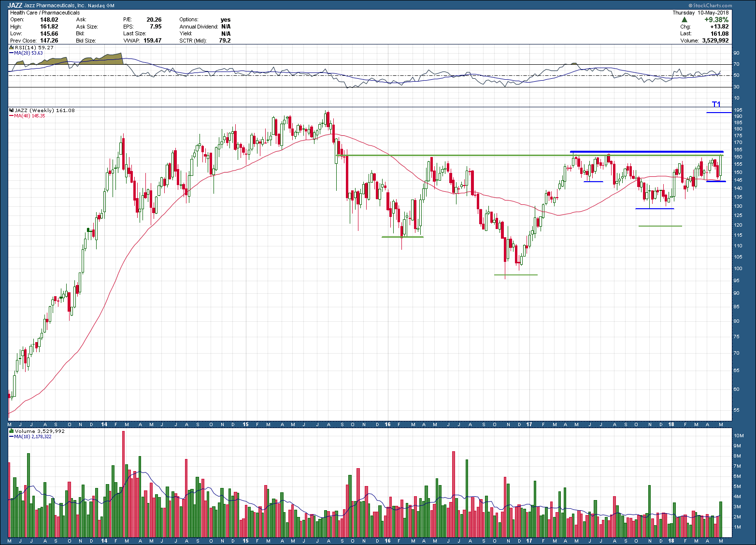Click the latest green volume bar
This screenshot has width=756, height=545.
pos(721,519)
